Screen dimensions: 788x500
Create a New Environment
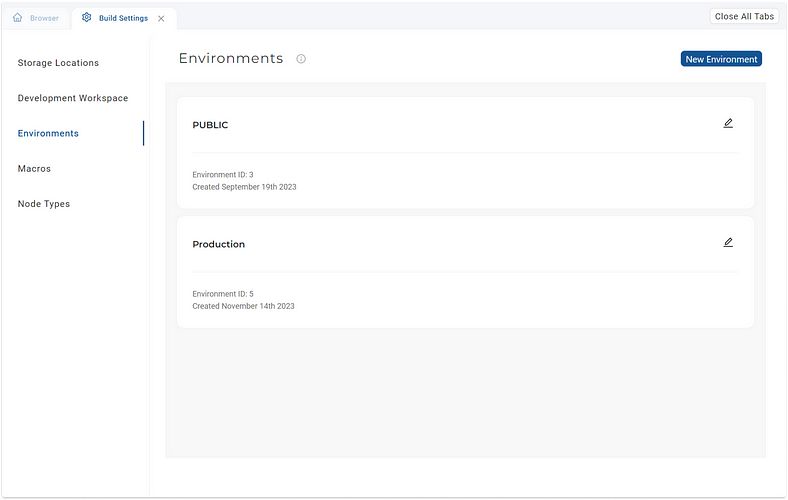click(721, 59)
